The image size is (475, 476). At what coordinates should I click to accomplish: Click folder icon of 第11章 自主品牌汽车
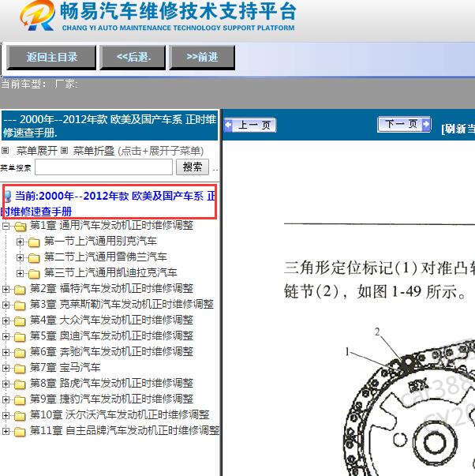(20, 432)
